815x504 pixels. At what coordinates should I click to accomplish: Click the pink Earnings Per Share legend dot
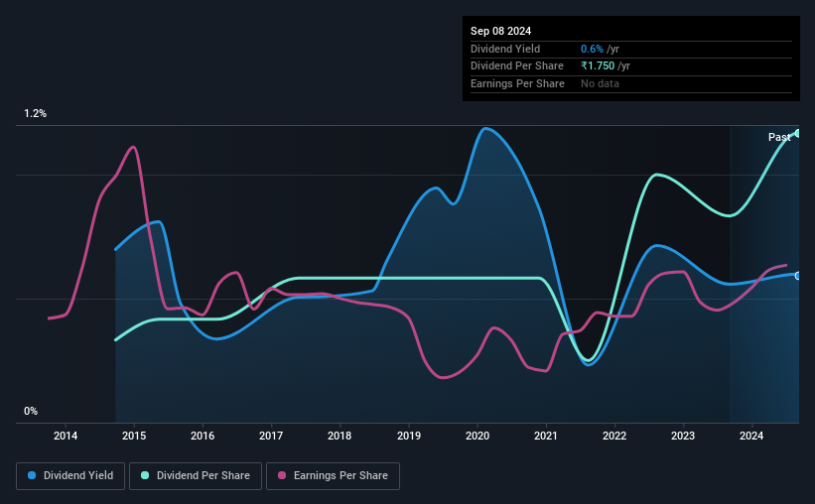point(282,475)
